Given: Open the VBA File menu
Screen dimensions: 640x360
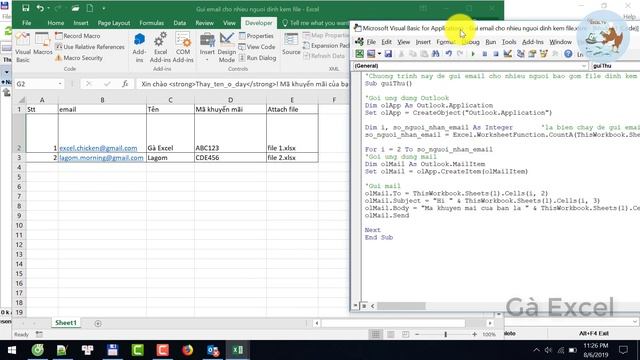Looking at the screenshot, I should click(371, 42).
